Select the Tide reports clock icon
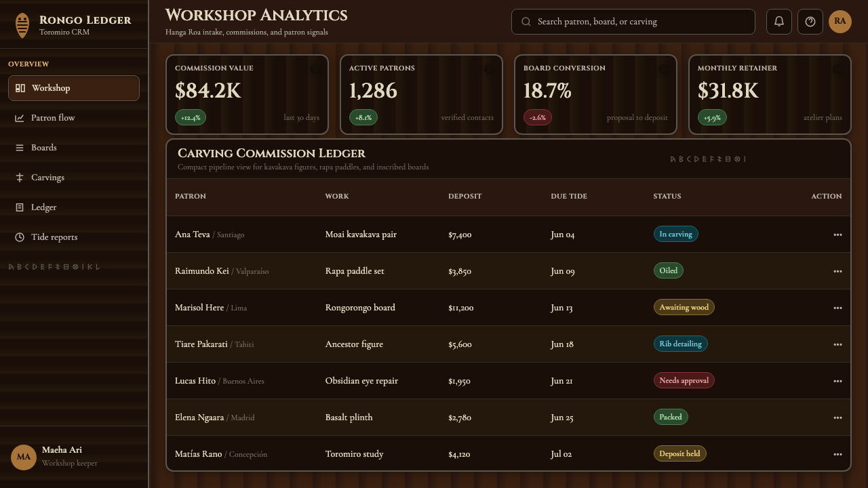The width and height of the screenshot is (868, 488). [x=20, y=237]
